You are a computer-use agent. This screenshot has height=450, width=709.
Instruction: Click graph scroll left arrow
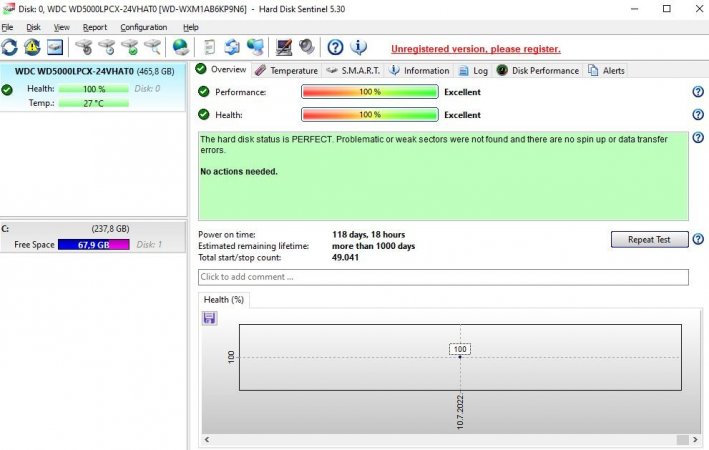tap(207, 440)
